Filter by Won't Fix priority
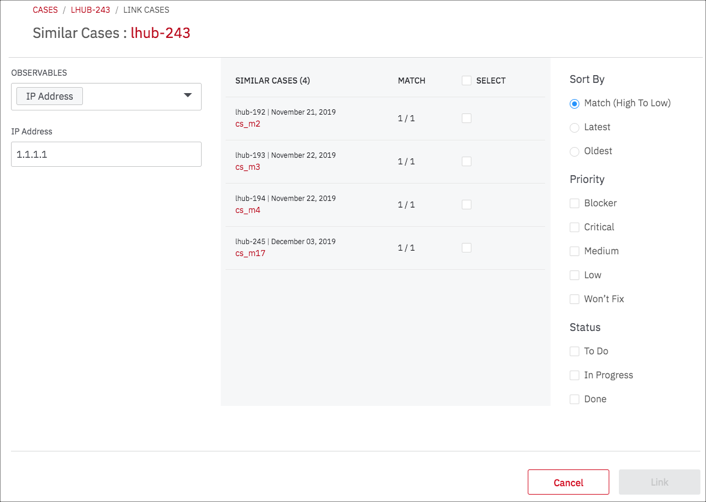 point(575,299)
